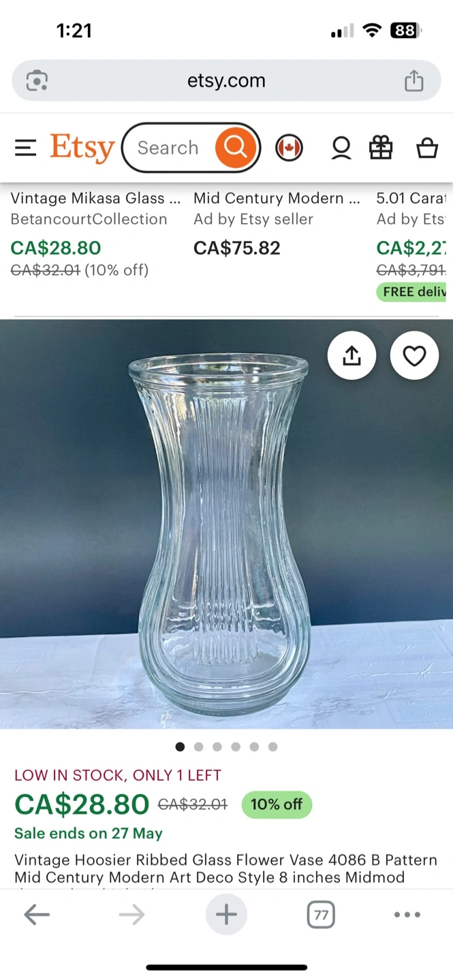Screen dimensions: 453x980
Task: Tap the camera lens search icon in address bar
Action: click(x=37, y=81)
